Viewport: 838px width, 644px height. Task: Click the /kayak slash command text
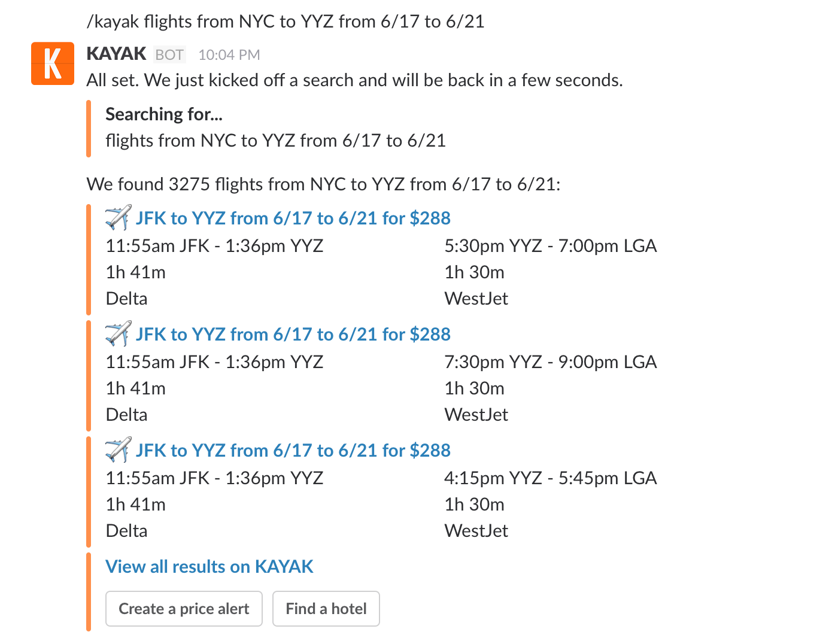coord(286,22)
